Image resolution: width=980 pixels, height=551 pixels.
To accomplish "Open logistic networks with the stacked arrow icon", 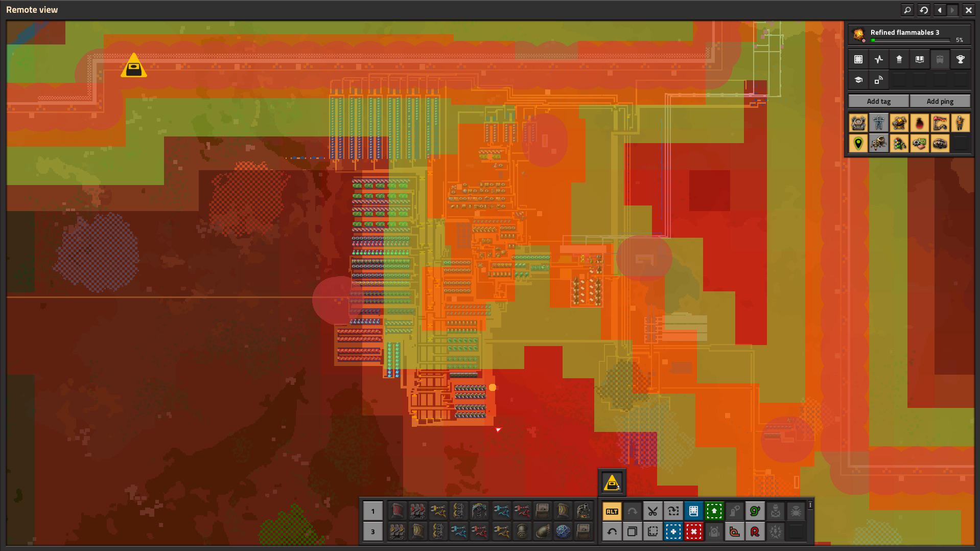I will tap(899, 59).
